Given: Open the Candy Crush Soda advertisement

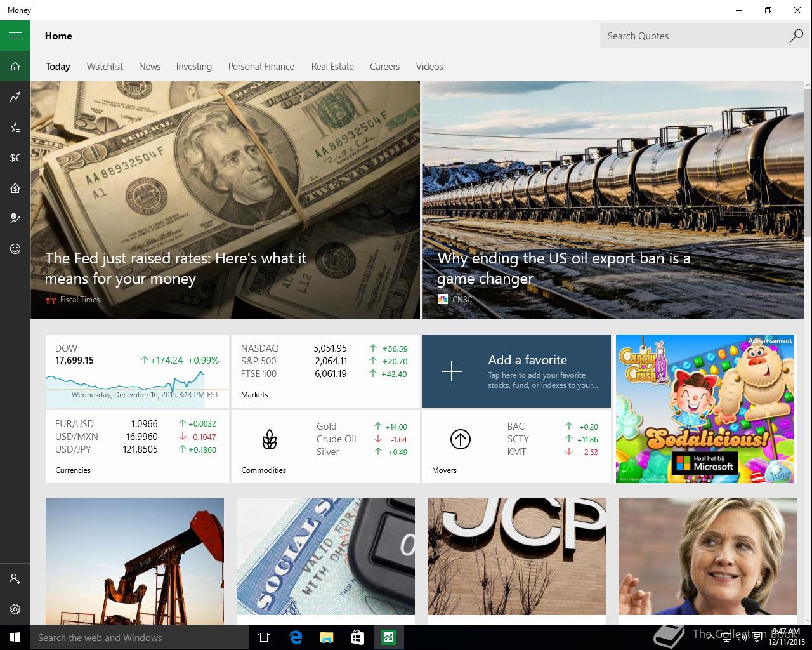Looking at the screenshot, I should 705,409.
